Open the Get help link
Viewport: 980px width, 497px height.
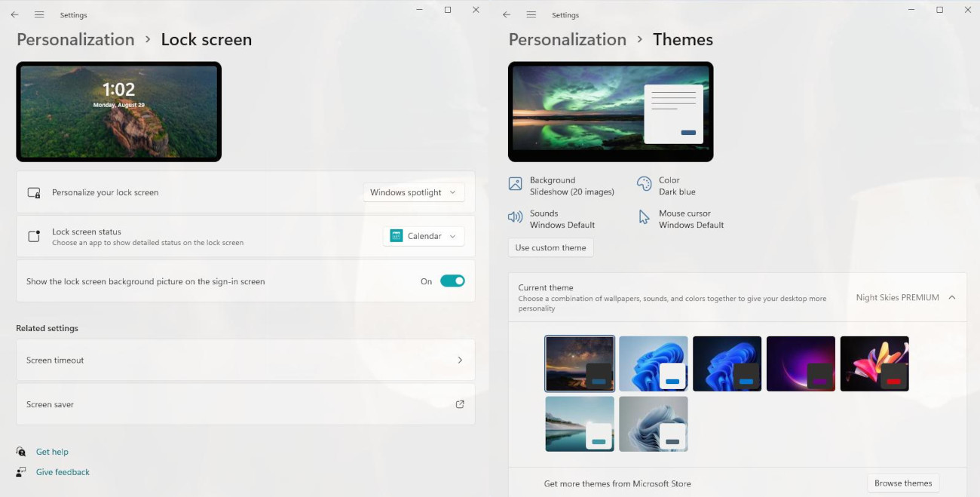52,452
